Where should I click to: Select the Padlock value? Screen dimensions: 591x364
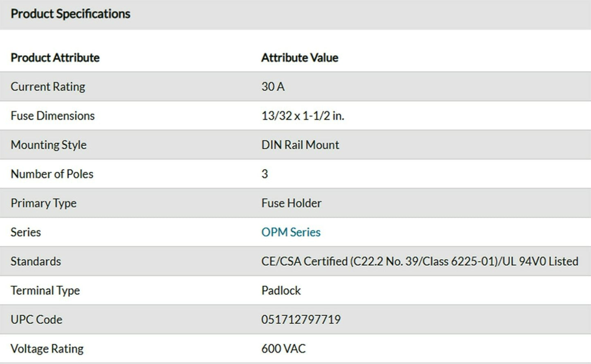281,290
